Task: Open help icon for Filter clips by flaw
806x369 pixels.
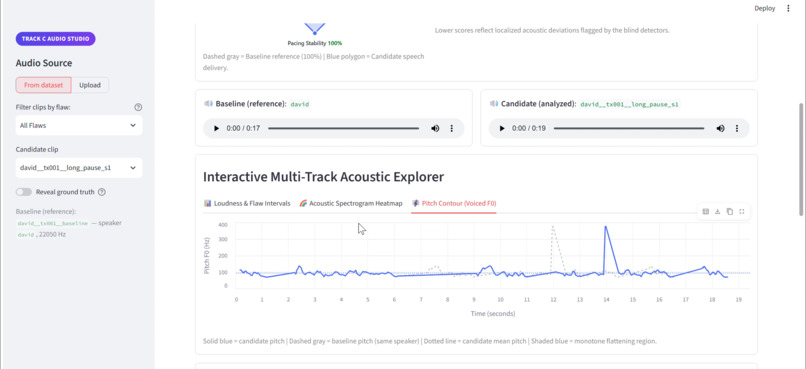Action: coord(138,107)
